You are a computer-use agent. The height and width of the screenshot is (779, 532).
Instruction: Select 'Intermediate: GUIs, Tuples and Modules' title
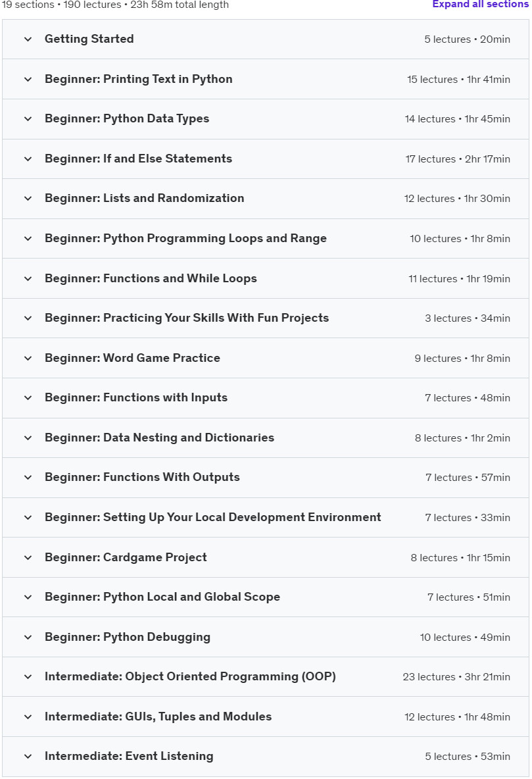pos(158,717)
